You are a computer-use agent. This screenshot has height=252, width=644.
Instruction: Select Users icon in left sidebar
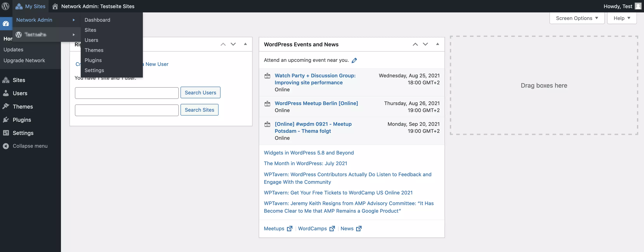pos(6,93)
